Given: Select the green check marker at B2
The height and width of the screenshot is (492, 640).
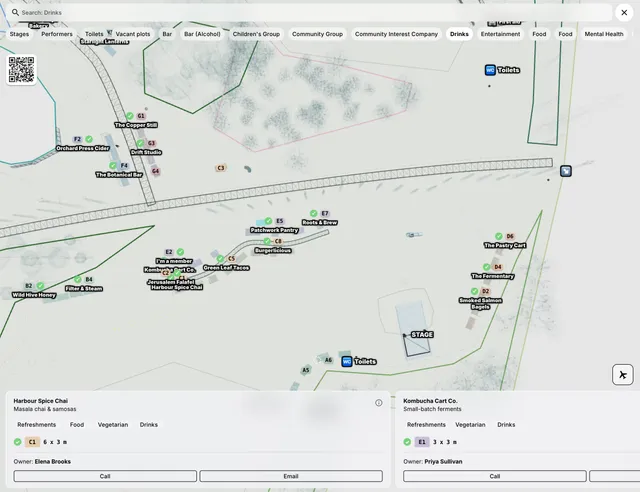Looking at the screenshot, I should tap(40, 286).
